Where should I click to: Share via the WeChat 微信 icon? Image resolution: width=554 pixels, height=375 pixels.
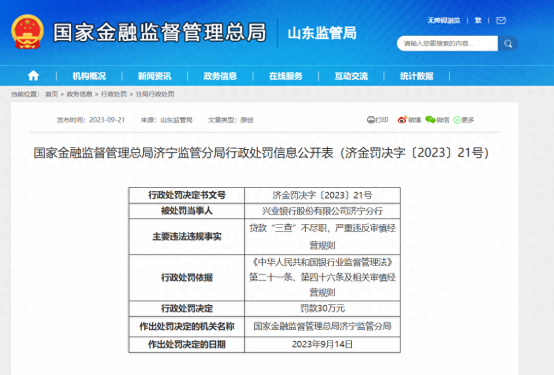430,120
